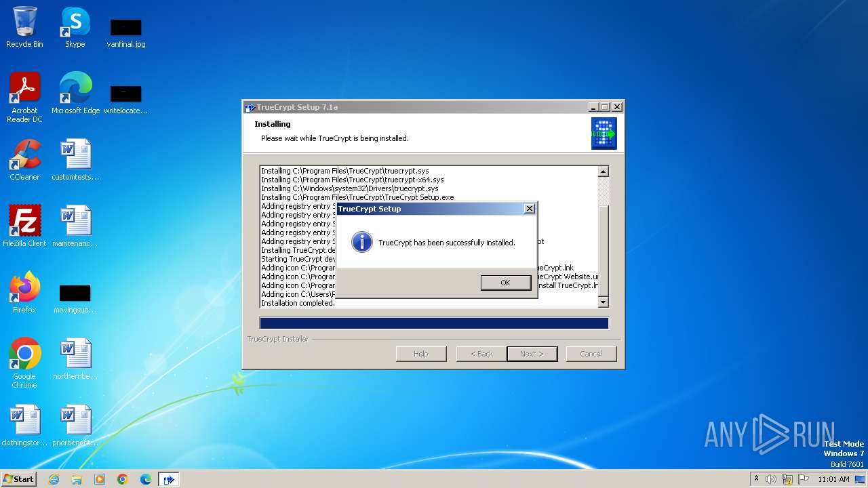Select clothingstor Word document on desktop
Screen dimensions: 868x488
(24, 425)
